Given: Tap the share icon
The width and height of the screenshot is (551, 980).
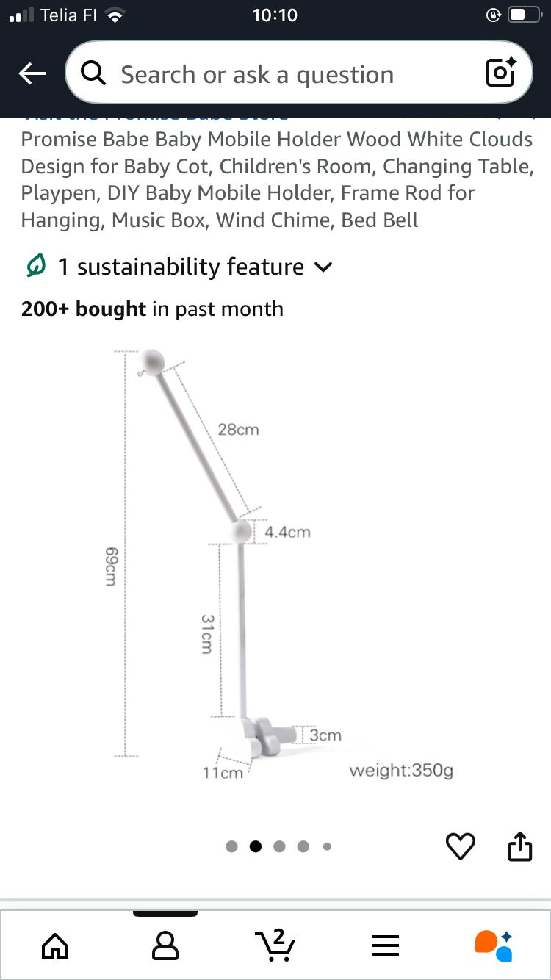Looking at the screenshot, I should pyautogui.click(x=519, y=846).
